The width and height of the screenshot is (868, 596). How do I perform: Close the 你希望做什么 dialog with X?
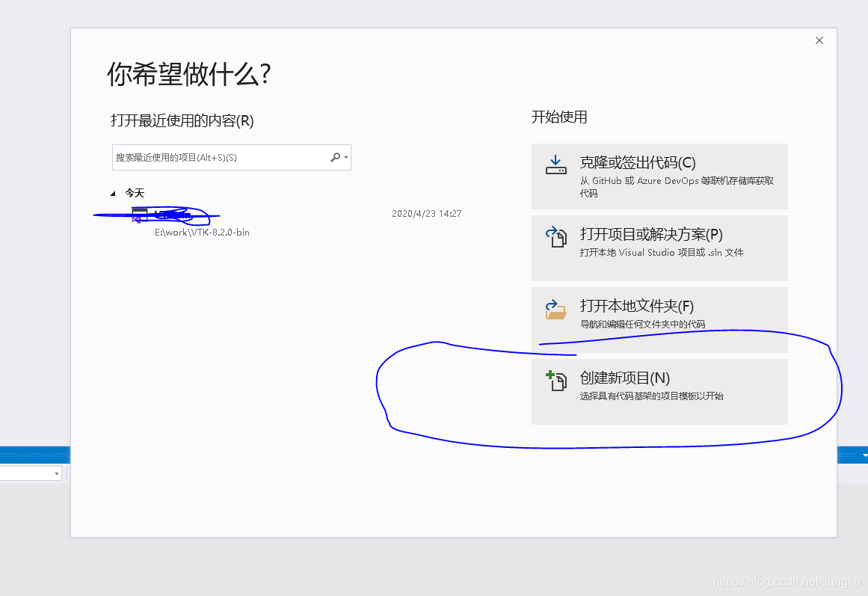(819, 40)
